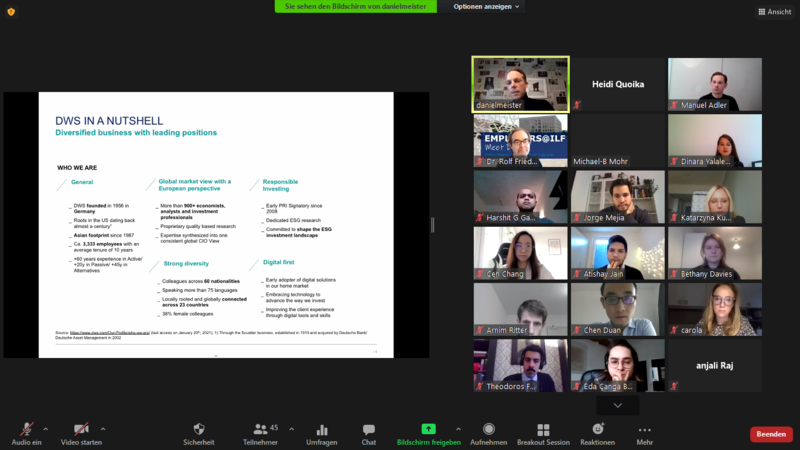Select carola's video tile
This screenshot has height=450, width=800.
coord(715,310)
